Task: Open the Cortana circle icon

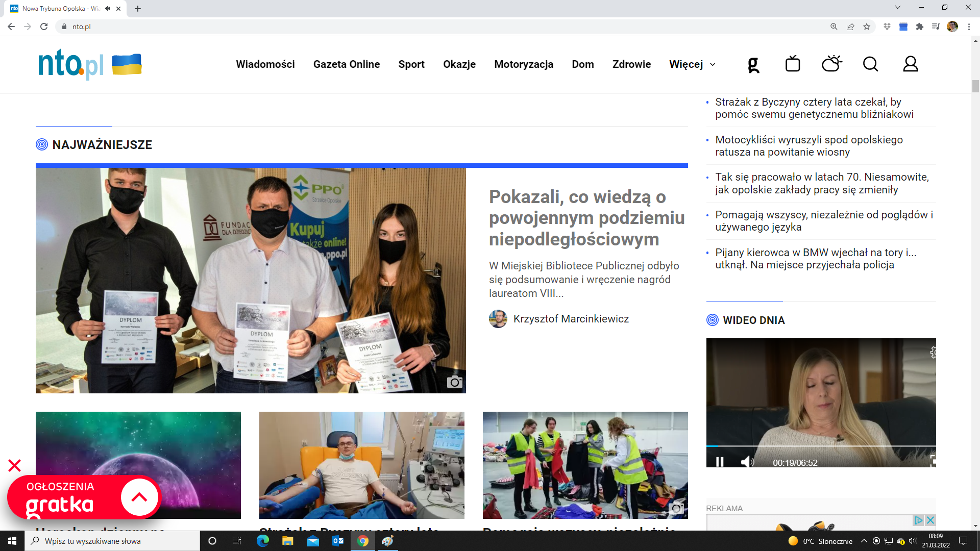Action: pos(213,541)
